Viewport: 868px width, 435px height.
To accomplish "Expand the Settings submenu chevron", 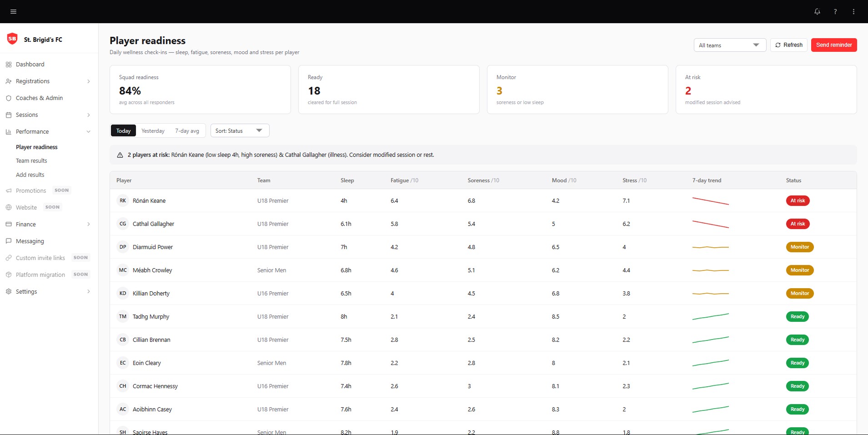I will click(x=89, y=292).
